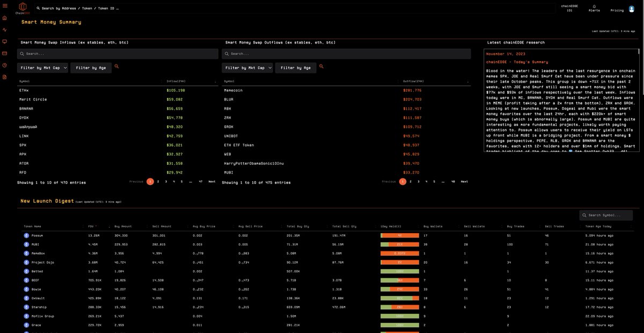Click the Bowie token Ethereum icon

click(x=26, y=289)
